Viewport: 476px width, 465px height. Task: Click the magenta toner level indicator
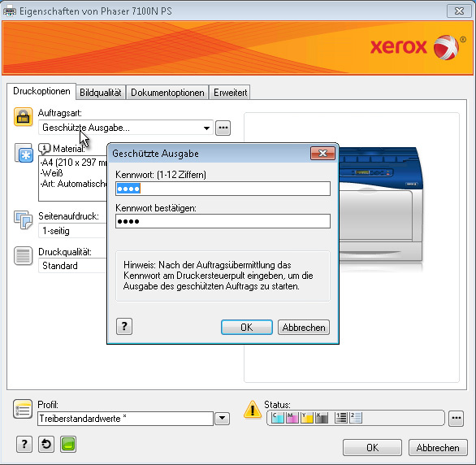292,418
